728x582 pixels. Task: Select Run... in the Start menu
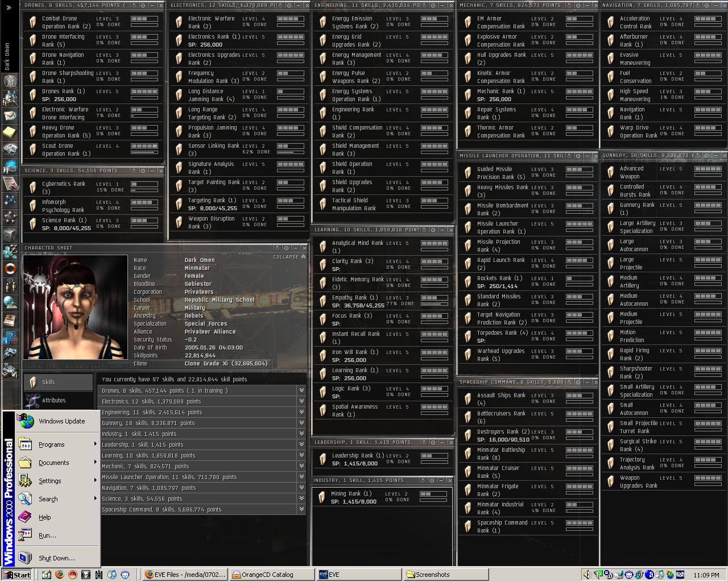pos(57,535)
